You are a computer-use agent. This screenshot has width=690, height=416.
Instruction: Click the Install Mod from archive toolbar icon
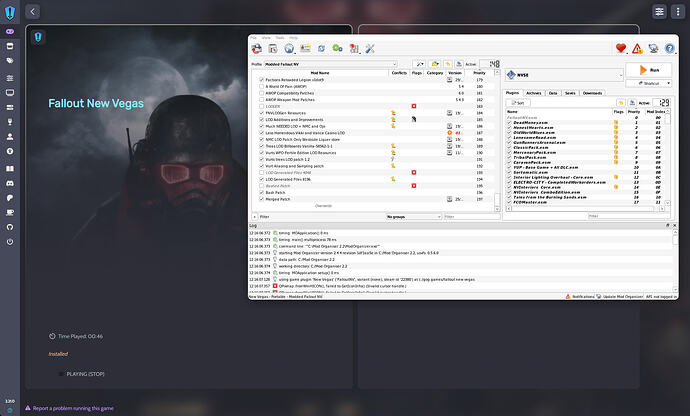[x=273, y=48]
